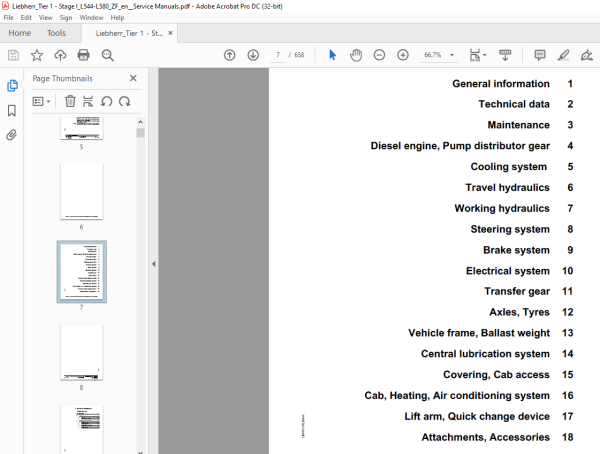Print the document
This screenshot has height=454, width=600.
pyautogui.click(x=83, y=55)
